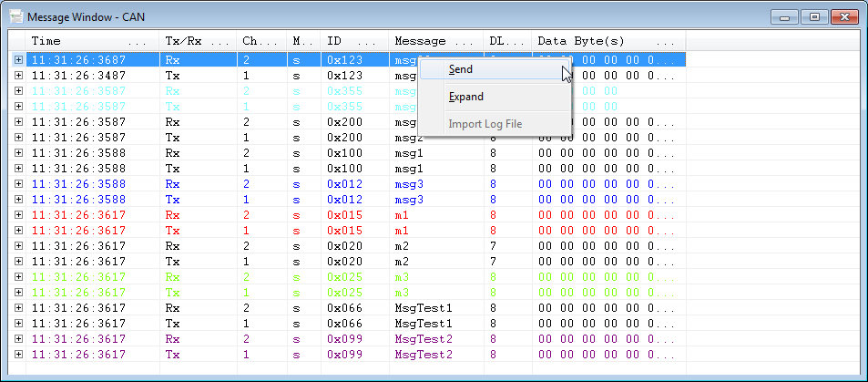The height and width of the screenshot is (382, 868).
Task: Click the Tx/Rx column header
Action: click(199, 41)
